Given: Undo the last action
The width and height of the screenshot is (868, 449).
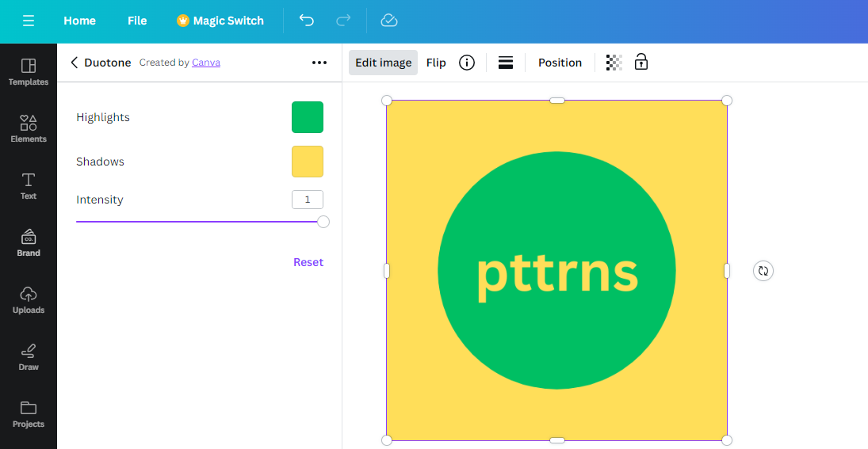Looking at the screenshot, I should (306, 21).
